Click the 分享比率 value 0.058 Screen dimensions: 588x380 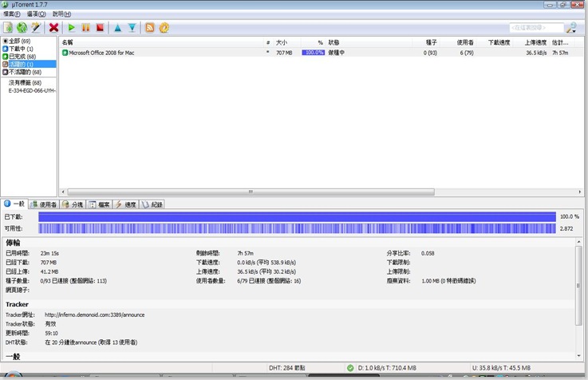point(428,253)
